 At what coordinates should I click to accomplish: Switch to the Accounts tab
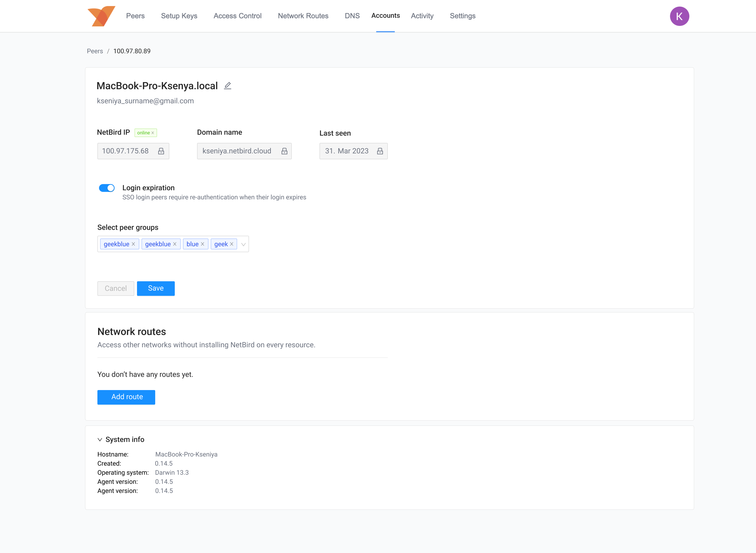tap(385, 15)
